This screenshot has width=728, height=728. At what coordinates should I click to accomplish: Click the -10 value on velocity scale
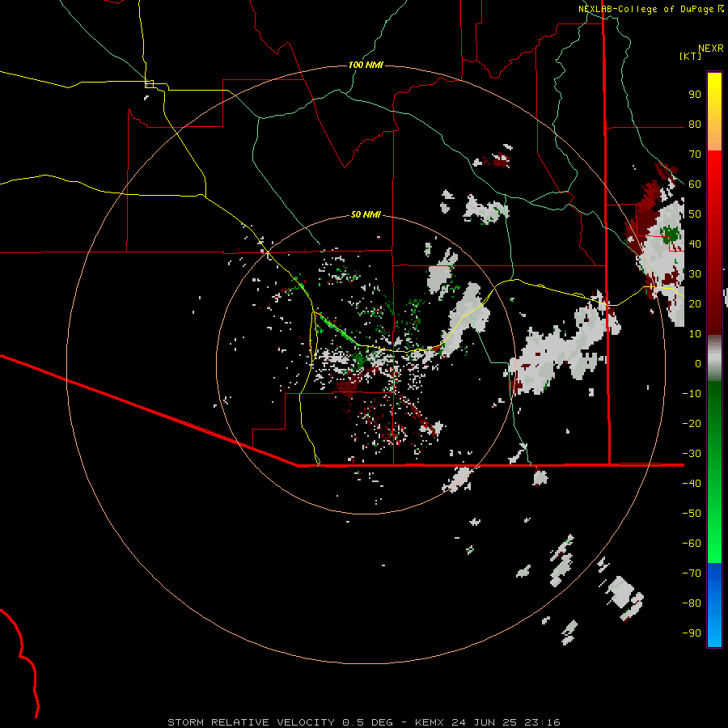692,394
